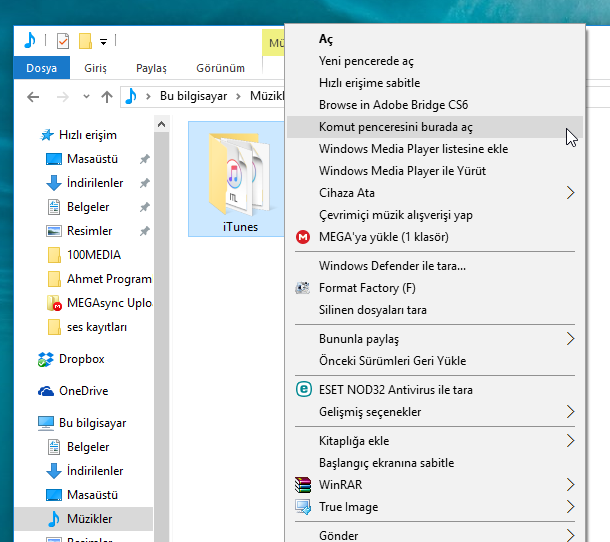This screenshot has width=610, height=542.
Task: Expand the Kitaplığa ekle submenu
Action: [x=435, y=441]
